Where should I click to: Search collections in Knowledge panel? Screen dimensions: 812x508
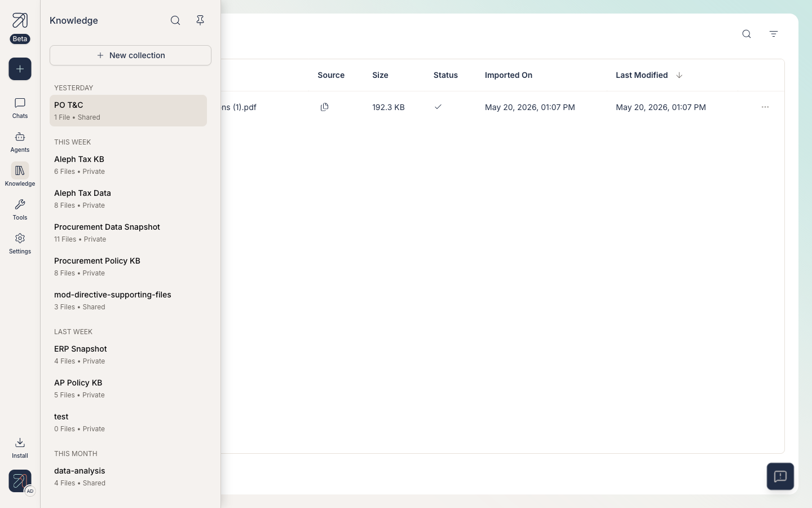point(175,20)
